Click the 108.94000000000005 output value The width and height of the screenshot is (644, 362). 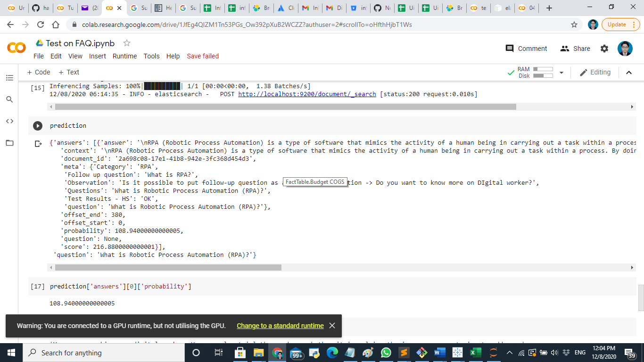click(82, 304)
